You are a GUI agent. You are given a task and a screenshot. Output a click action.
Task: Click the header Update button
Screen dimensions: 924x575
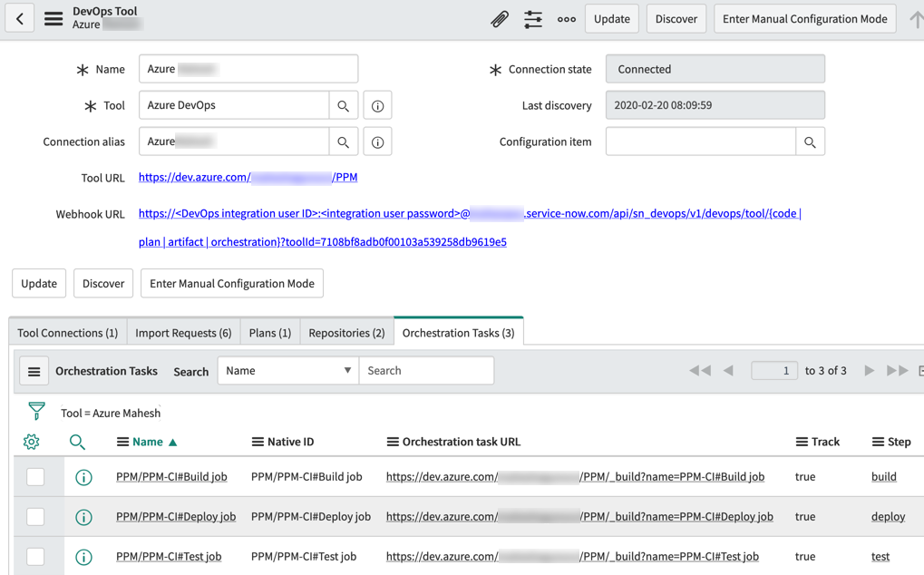click(x=612, y=19)
